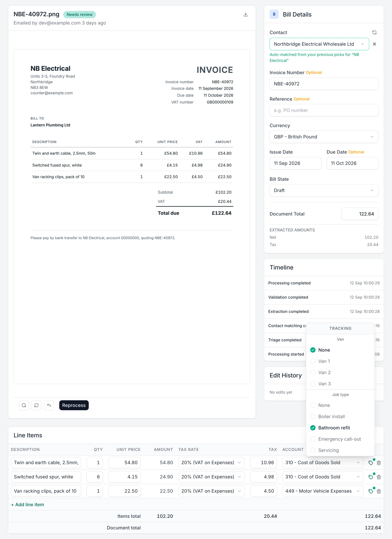Add a new line item
This screenshot has height=539, width=392.
[28, 505]
